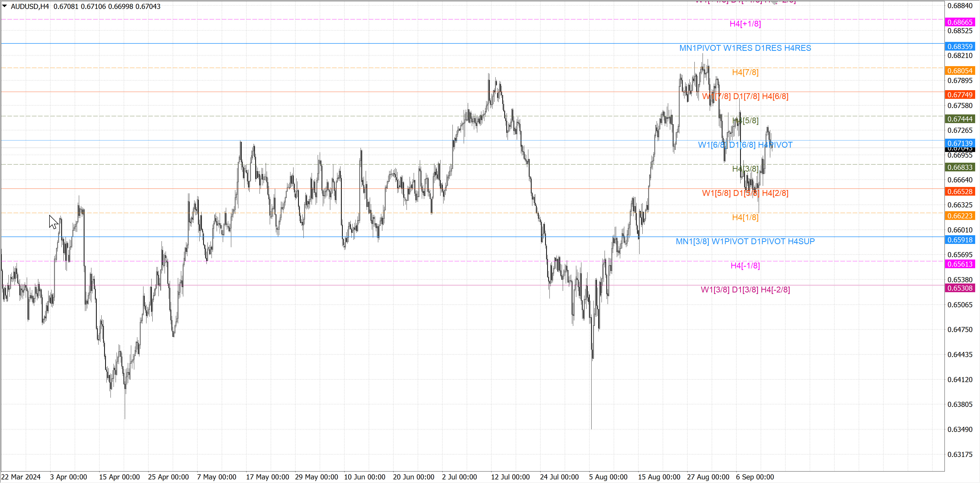This screenshot has width=980, height=483.
Task: Click W1[3/8] D1[3/8] H4[-2/8] label
Action: coord(745,290)
